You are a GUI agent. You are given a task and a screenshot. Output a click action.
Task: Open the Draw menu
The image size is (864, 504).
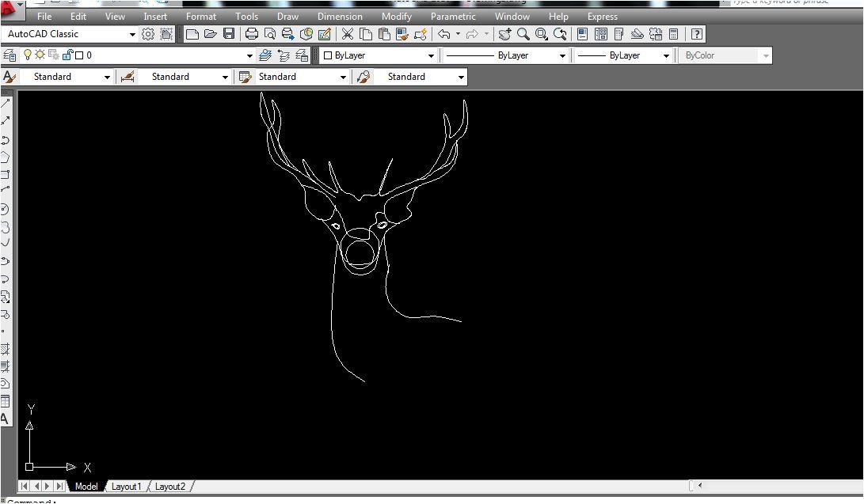click(x=287, y=17)
